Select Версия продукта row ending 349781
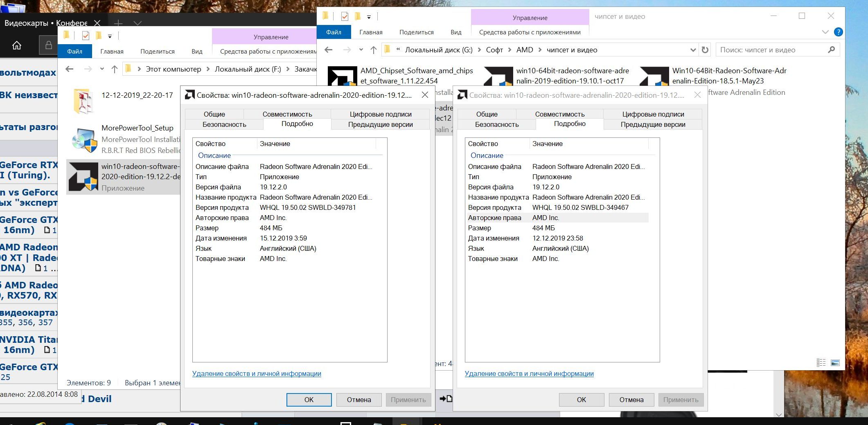The height and width of the screenshot is (425, 868). pos(285,207)
